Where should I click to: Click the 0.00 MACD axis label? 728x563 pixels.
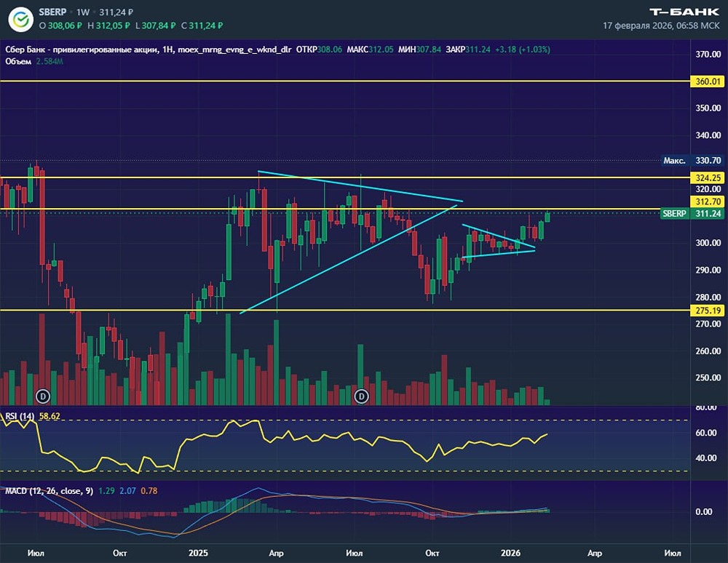click(704, 511)
